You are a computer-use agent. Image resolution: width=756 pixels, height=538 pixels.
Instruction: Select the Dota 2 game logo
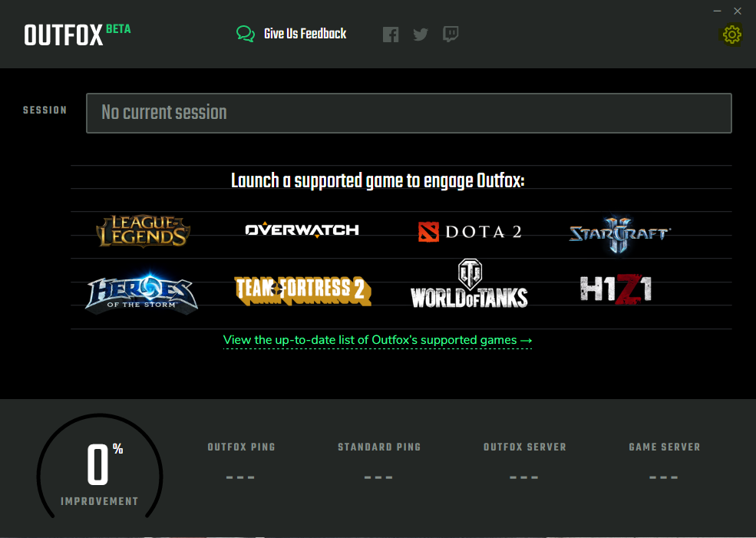(x=470, y=232)
